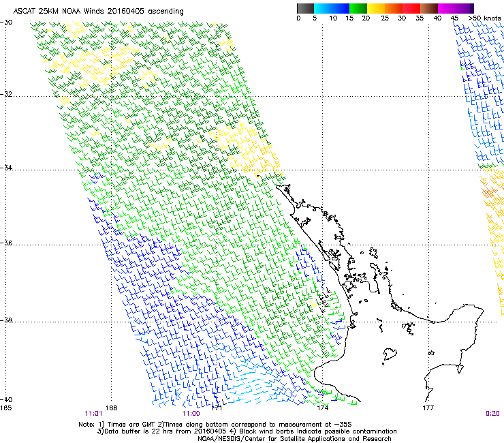The width and height of the screenshot is (504, 443).
Task: Click the 'NOAA/NESDIS/Center for Satellite Applications' credit line
Action: pyautogui.click(x=294, y=439)
